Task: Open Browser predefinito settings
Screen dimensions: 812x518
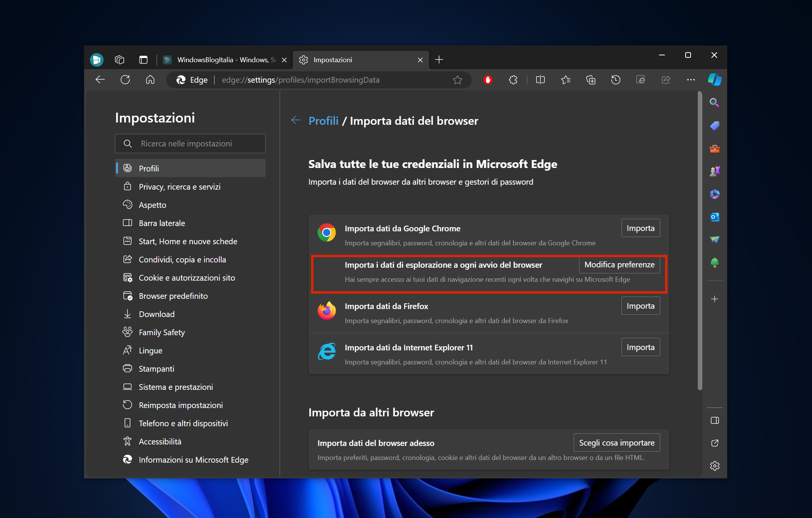Action: coord(190,296)
